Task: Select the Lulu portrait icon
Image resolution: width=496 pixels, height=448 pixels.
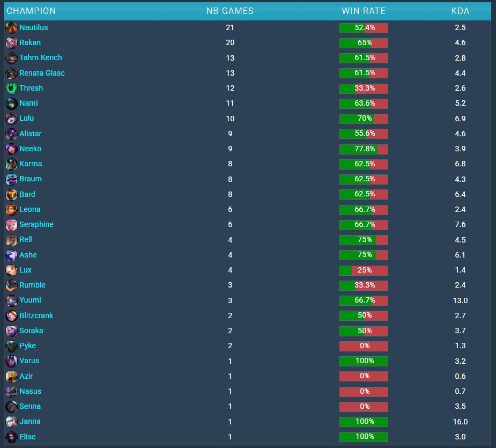Action: (11, 119)
